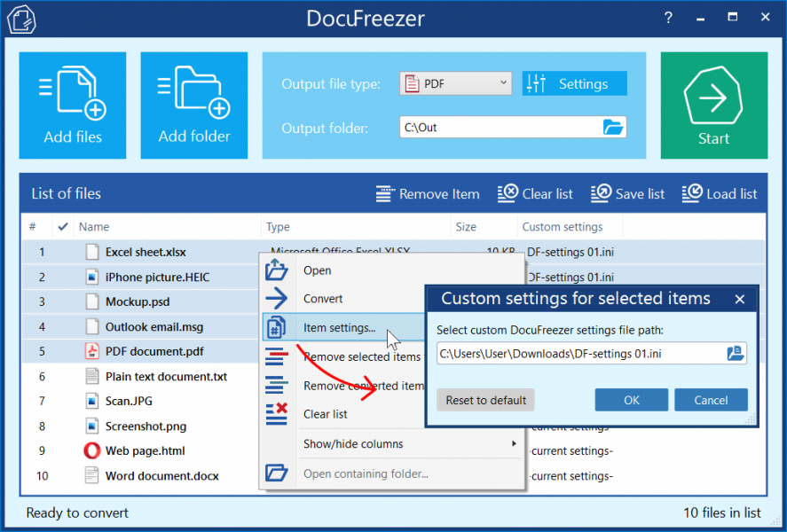Click OK in the custom settings dialog
787x532 pixels.
click(631, 400)
